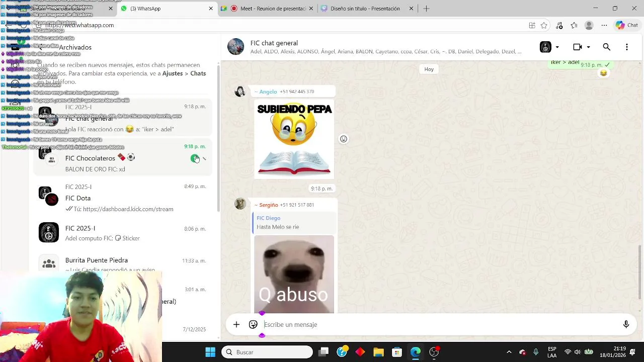This screenshot has height=362, width=644.
Task: Open the browser media control icon
Action: tap(559, 25)
